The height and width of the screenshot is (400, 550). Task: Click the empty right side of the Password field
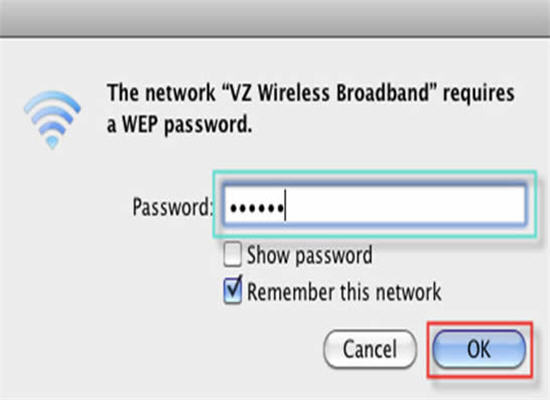point(407,205)
